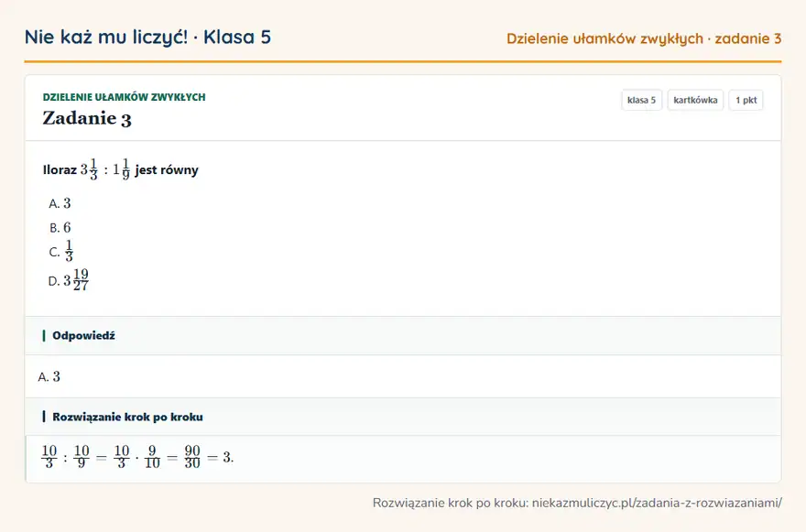Choose answer option C. one third

pos(61,252)
